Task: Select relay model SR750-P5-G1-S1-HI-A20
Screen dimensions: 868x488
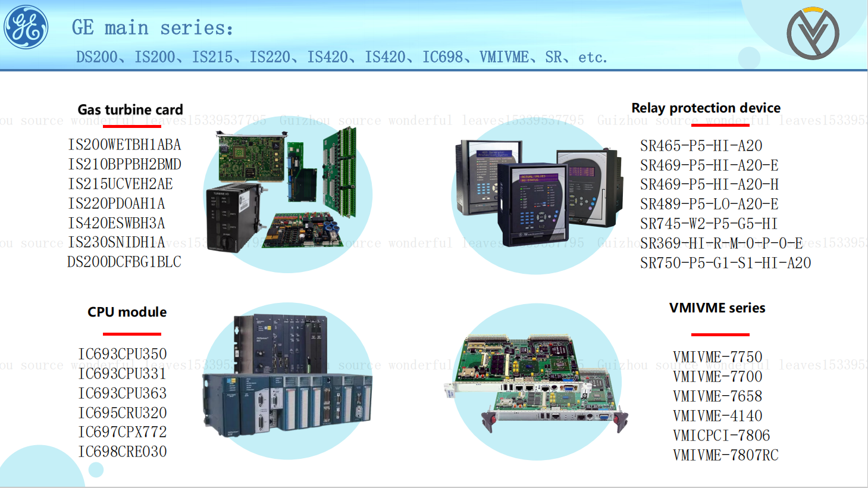Action: 725,263
